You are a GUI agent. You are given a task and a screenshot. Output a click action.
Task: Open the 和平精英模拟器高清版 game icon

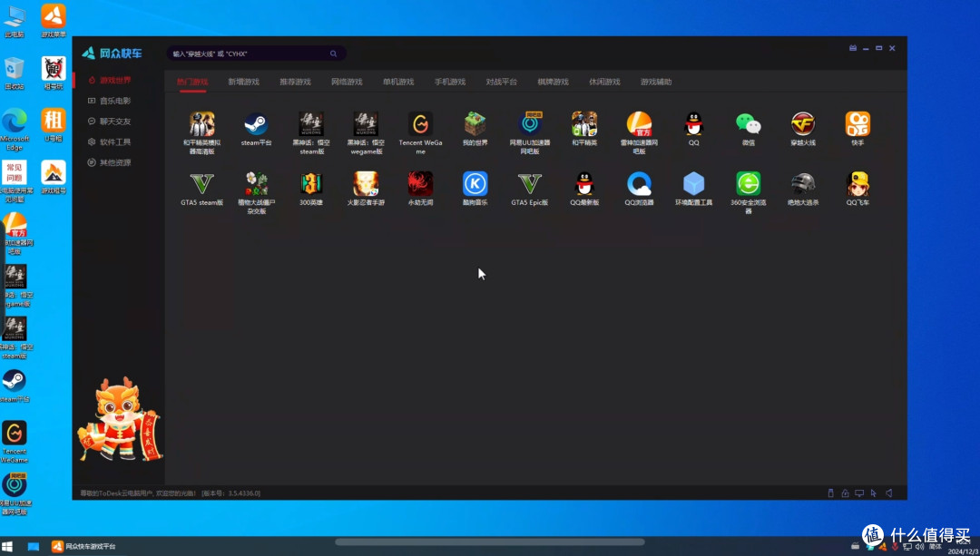point(201,124)
